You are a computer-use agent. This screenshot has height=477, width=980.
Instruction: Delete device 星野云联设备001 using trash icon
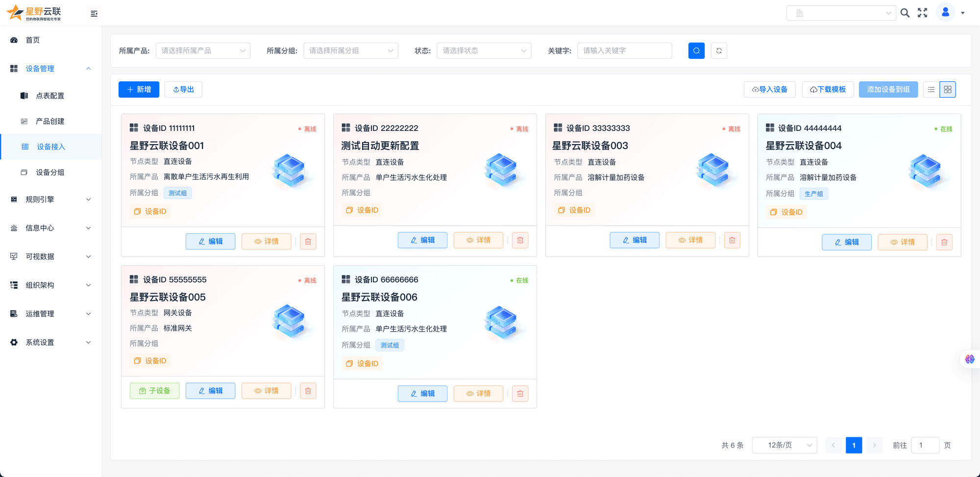click(308, 241)
